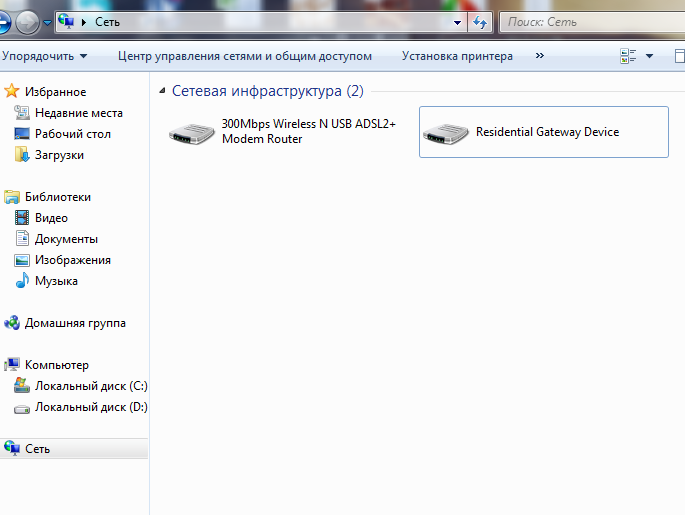Click the Компьютер icon in sidebar

coord(12,364)
